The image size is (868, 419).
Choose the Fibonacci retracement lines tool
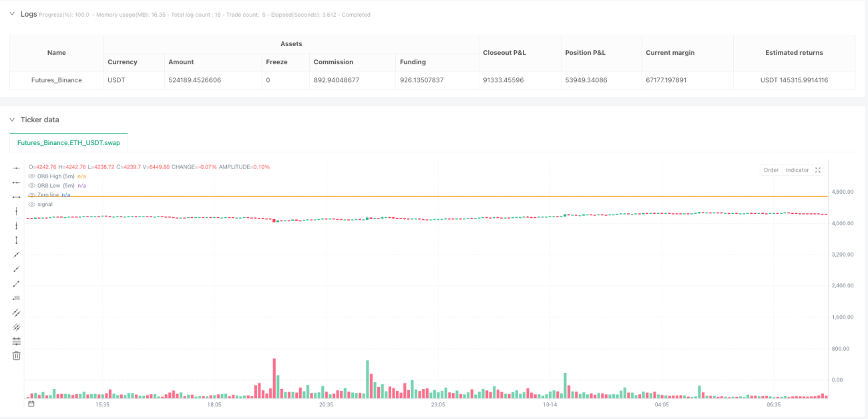[17, 341]
